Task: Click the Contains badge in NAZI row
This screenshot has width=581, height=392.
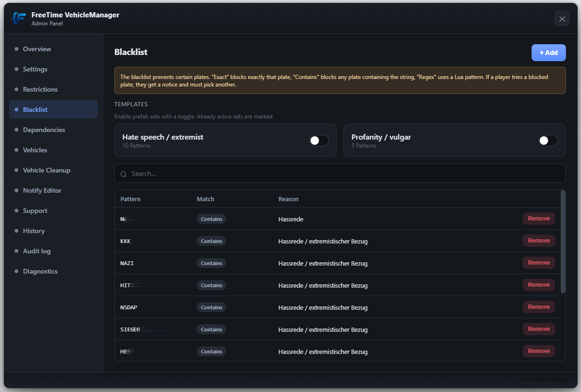Action: click(211, 263)
